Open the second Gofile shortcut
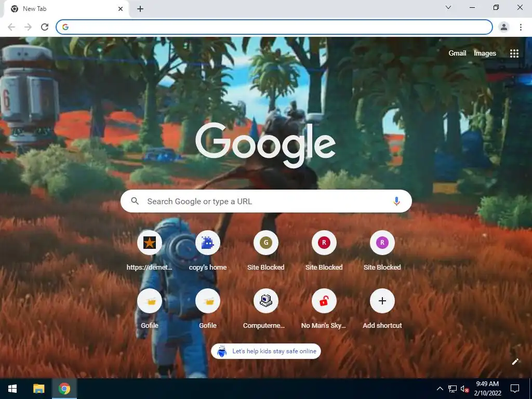Screen dimensions: 532x399 pos(208,301)
